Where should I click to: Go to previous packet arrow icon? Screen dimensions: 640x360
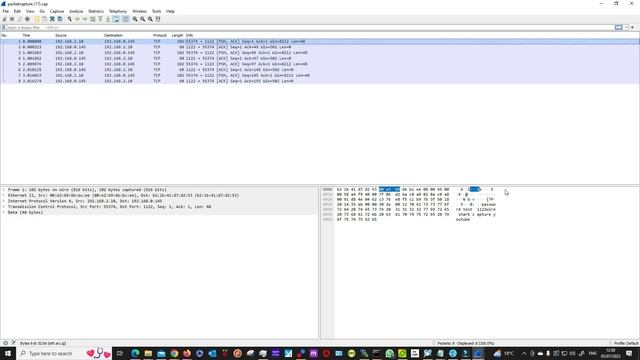point(77,19)
